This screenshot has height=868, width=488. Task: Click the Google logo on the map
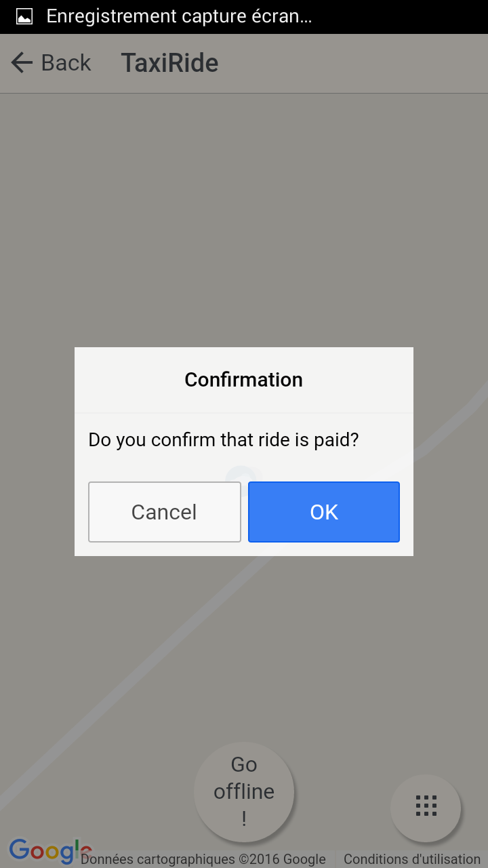click(x=47, y=850)
